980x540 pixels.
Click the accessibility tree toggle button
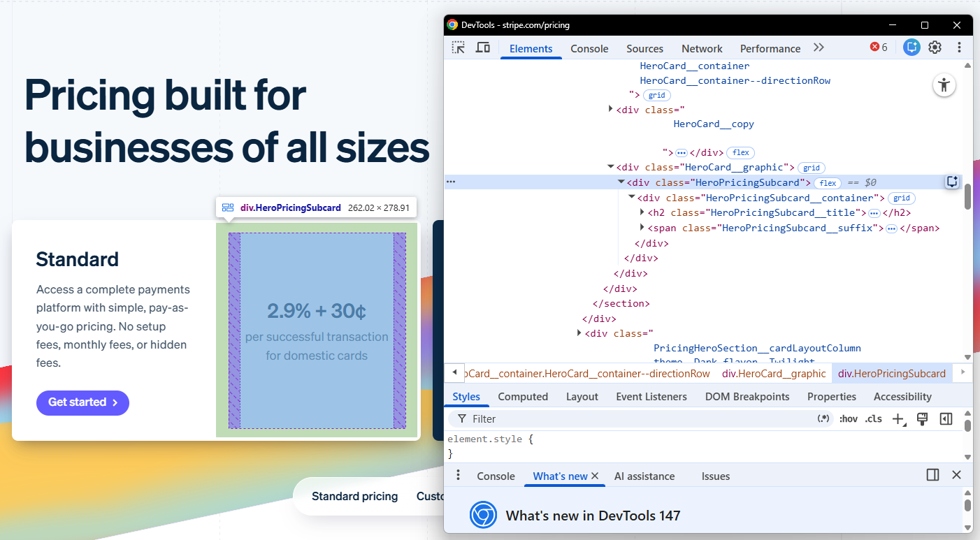[x=944, y=85]
